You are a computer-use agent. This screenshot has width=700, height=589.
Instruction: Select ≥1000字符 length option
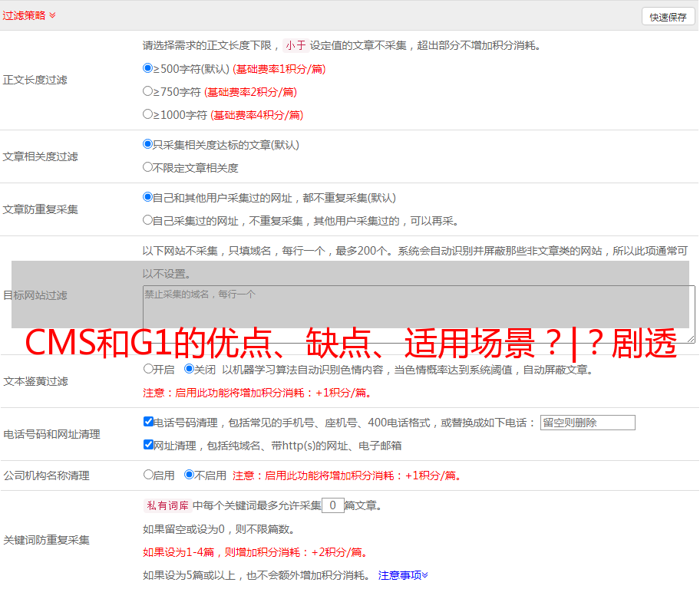coord(148,114)
